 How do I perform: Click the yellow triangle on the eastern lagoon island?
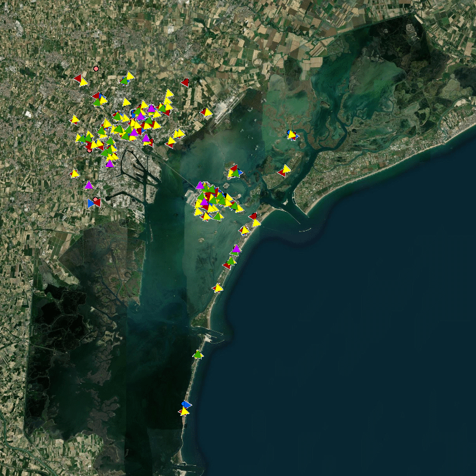[286, 169]
